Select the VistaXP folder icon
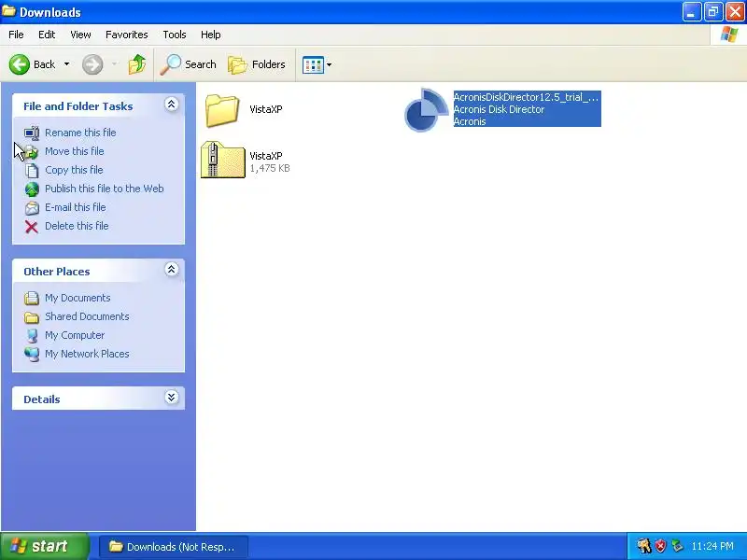Screen dimensions: 747x560 tap(222, 110)
